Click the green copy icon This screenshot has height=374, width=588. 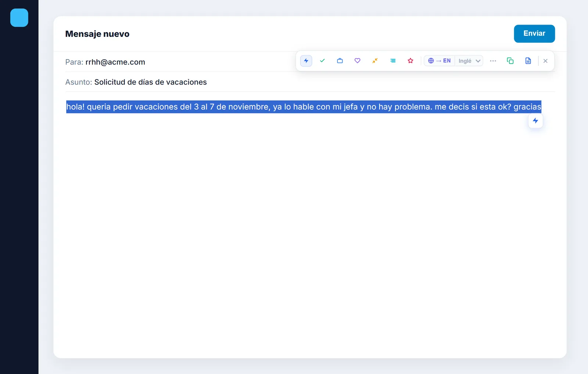pos(510,61)
